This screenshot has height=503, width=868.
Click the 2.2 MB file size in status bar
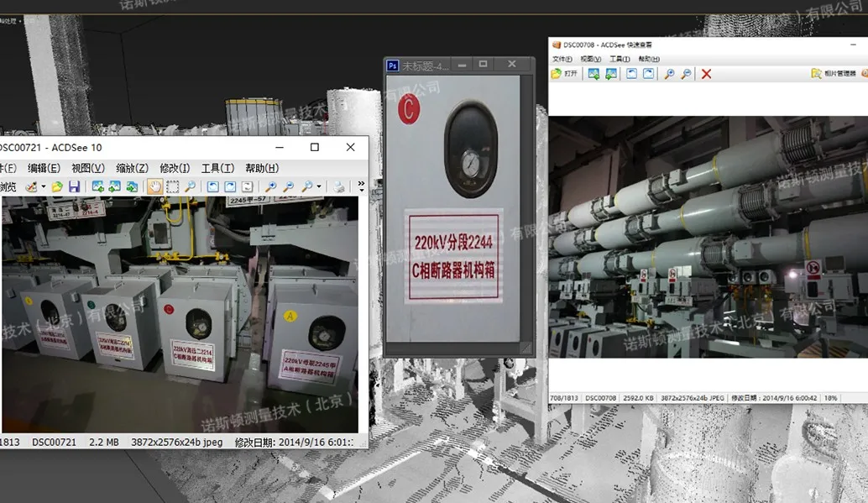[x=104, y=442]
